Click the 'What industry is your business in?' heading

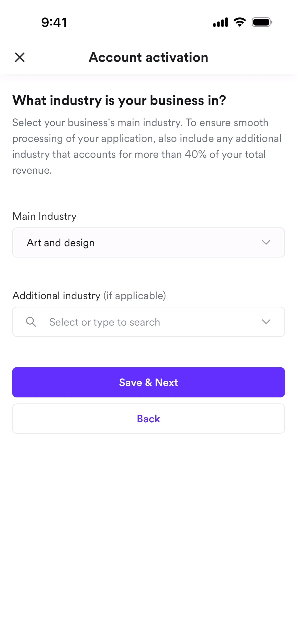pyautogui.click(x=119, y=100)
